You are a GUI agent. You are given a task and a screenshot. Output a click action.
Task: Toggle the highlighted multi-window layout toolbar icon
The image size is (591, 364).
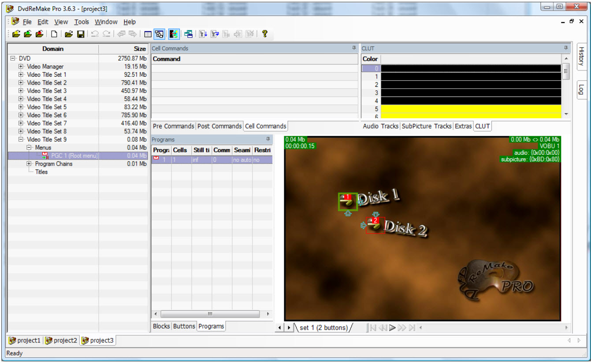coord(159,34)
